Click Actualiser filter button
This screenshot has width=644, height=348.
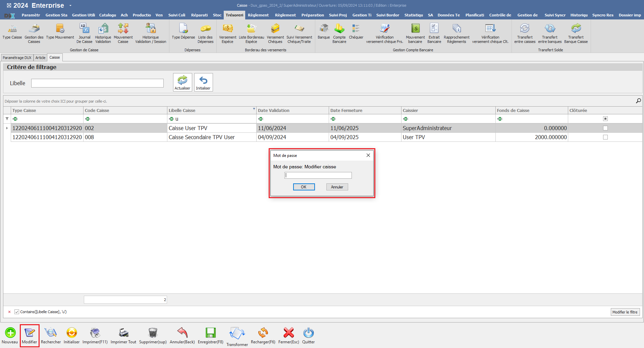tap(182, 82)
